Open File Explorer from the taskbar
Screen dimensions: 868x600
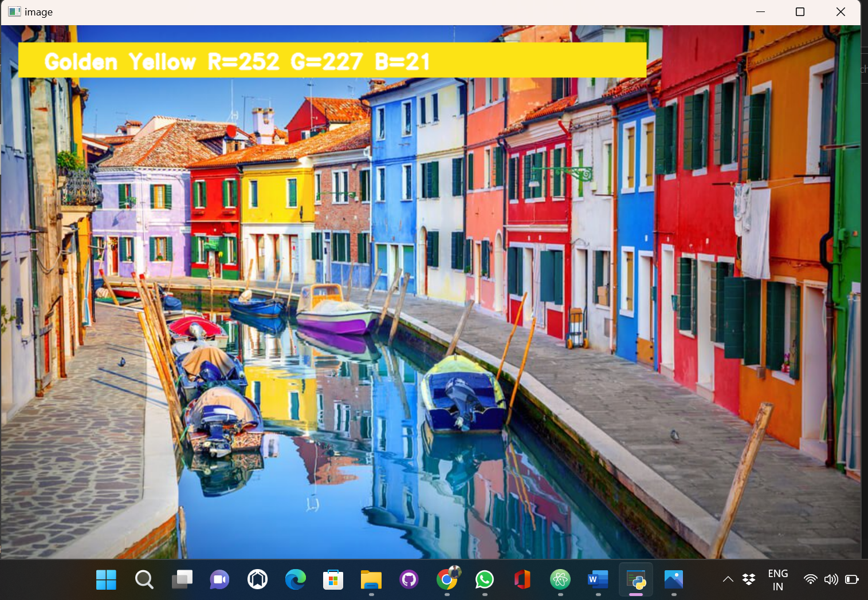tap(371, 579)
